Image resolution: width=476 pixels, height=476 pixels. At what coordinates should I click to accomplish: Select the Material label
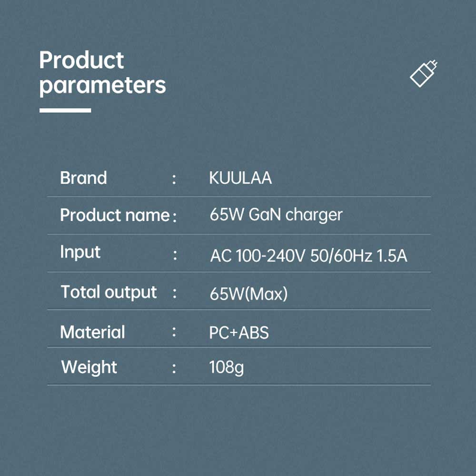93,332
